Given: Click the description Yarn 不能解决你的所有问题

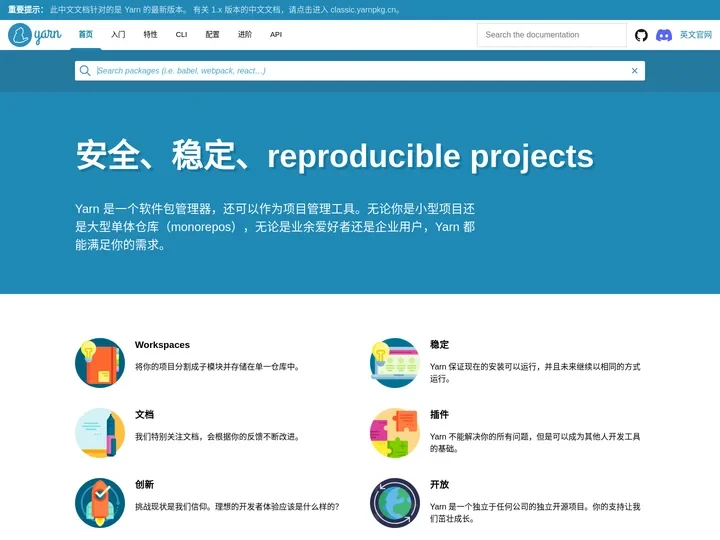Looking at the screenshot, I should 535,443.
